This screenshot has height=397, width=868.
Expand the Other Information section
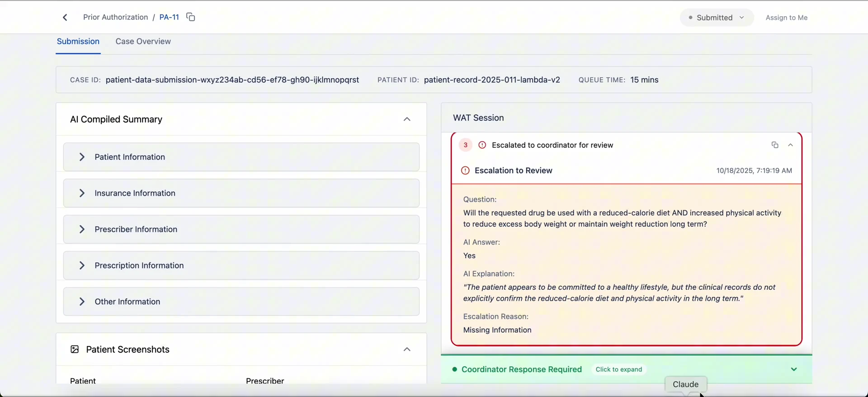click(241, 302)
